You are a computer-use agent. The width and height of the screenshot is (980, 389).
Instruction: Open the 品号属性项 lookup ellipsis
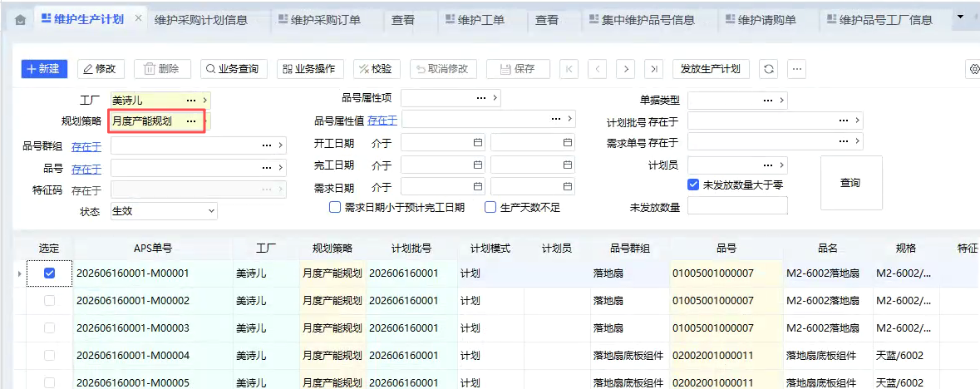pyautogui.click(x=481, y=98)
